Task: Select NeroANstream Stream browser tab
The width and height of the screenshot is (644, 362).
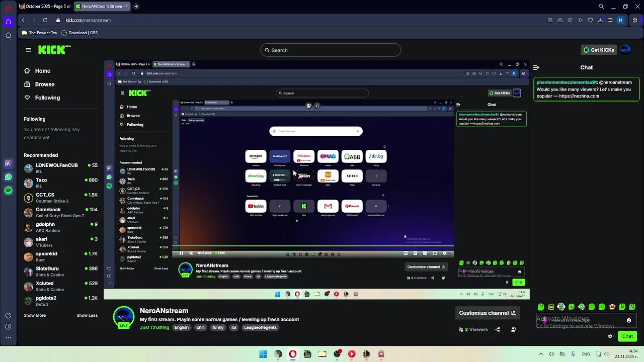Action: coord(102,7)
